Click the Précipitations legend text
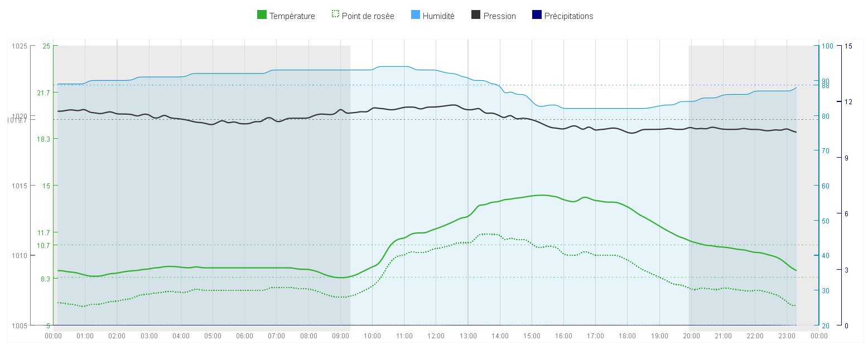Viewport: 868px width, 350px height. click(x=568, y=16)
